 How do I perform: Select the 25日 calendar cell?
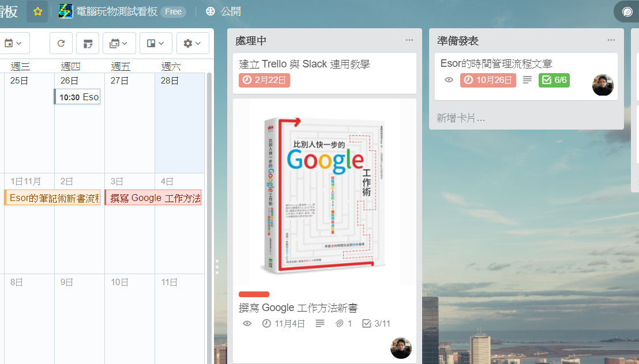29,123
